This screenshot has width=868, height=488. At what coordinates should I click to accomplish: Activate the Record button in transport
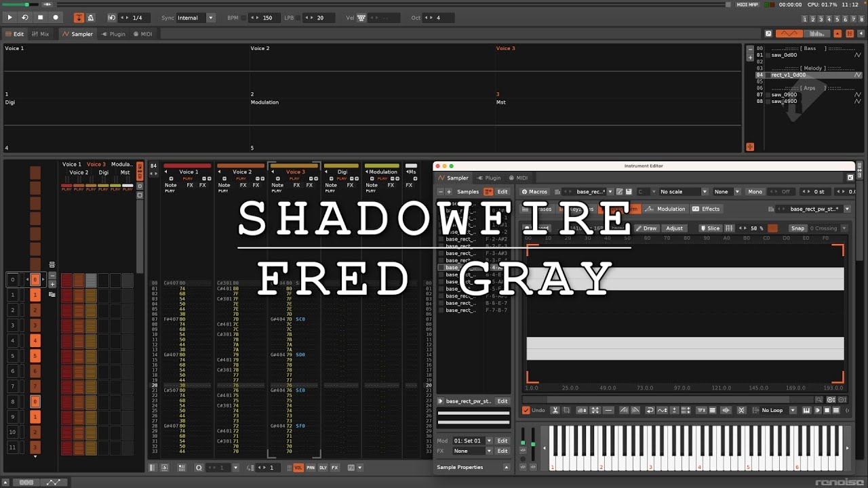pyautogui.click(x=56, y=18)
